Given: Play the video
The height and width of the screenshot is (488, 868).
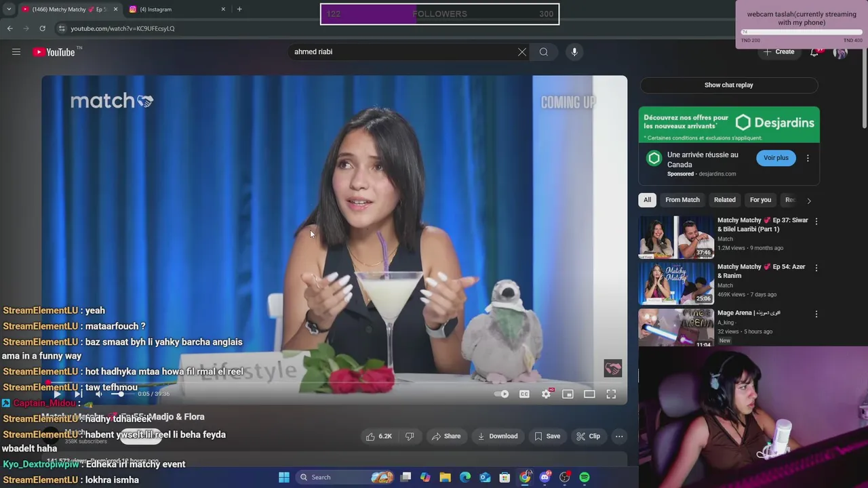Looking at the screenshot, I should (57, 394).
